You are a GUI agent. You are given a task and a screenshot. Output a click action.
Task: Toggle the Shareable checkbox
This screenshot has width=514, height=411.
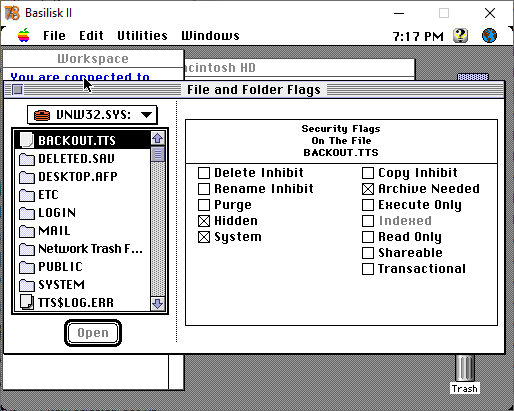coord(368,253)
